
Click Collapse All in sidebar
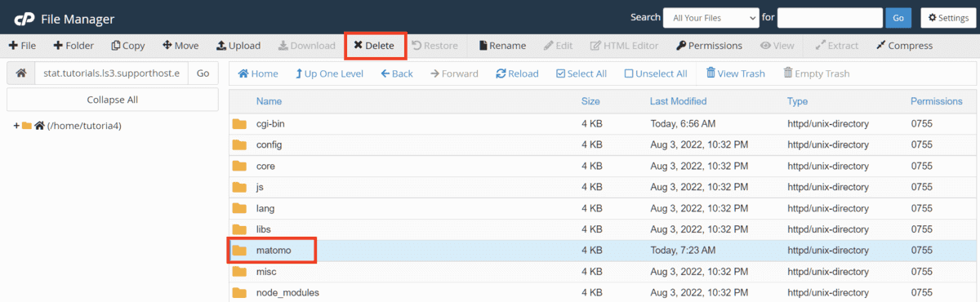pos(113,100)
